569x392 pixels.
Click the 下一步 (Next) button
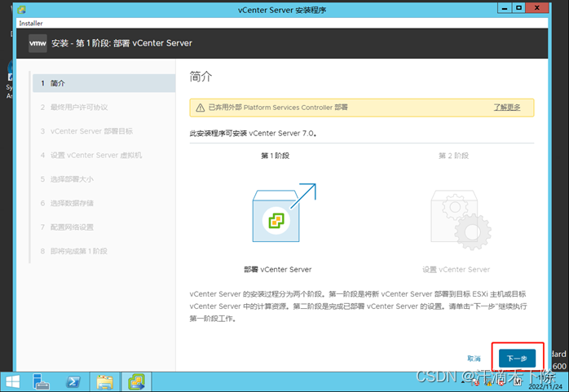pos(517,359)
